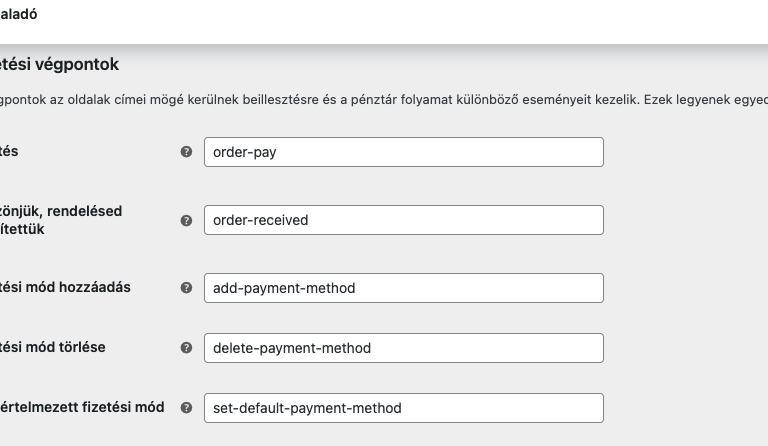Place cursor in delete-payment-method field

404,348
